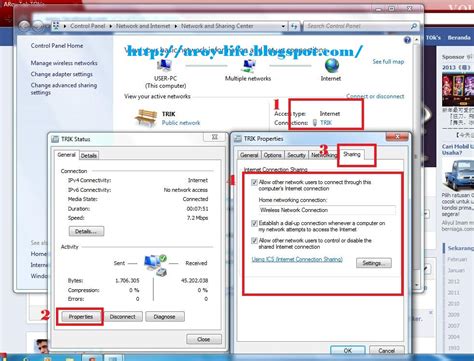Screen dimensions: 474x361
Task: Expand the Control Panel breadcrumb arrow
Action: (x=110, y=26)
